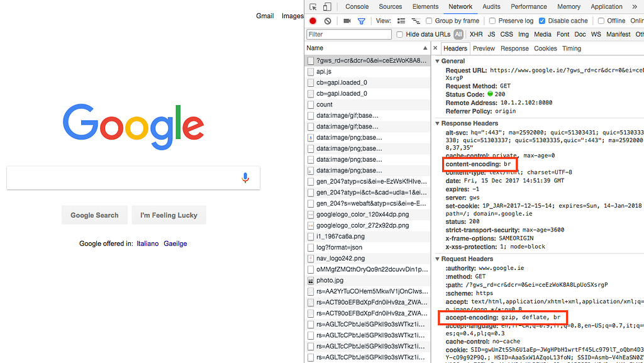Open the Application tab
Screen dimensions: 644x363
[x=606, y=6]
